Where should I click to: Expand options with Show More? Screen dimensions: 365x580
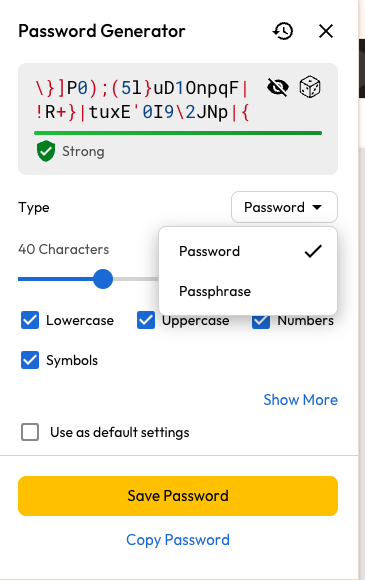click(300, 400)
